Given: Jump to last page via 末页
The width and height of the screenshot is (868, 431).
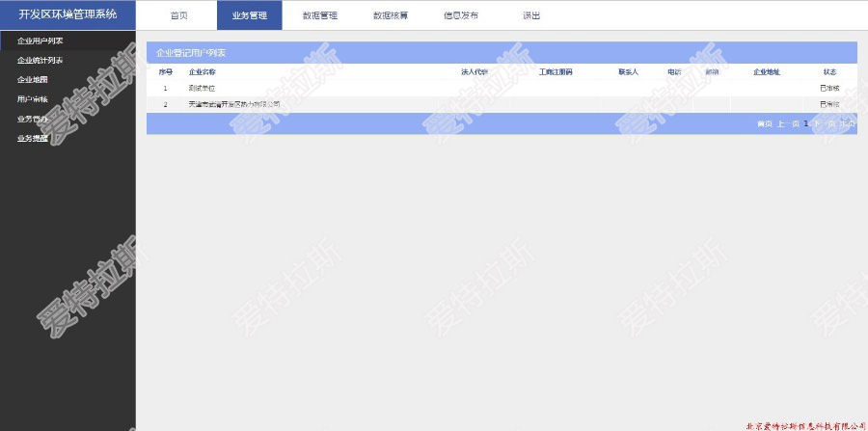Looking at the screenshot, I should [846, 123].
